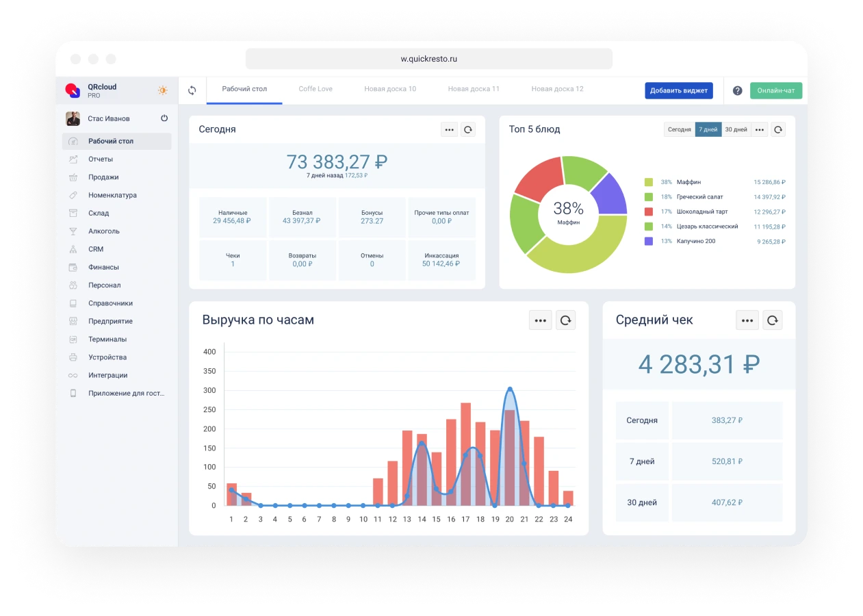Refresh the Средний чек widget

(x=772, y=320)
